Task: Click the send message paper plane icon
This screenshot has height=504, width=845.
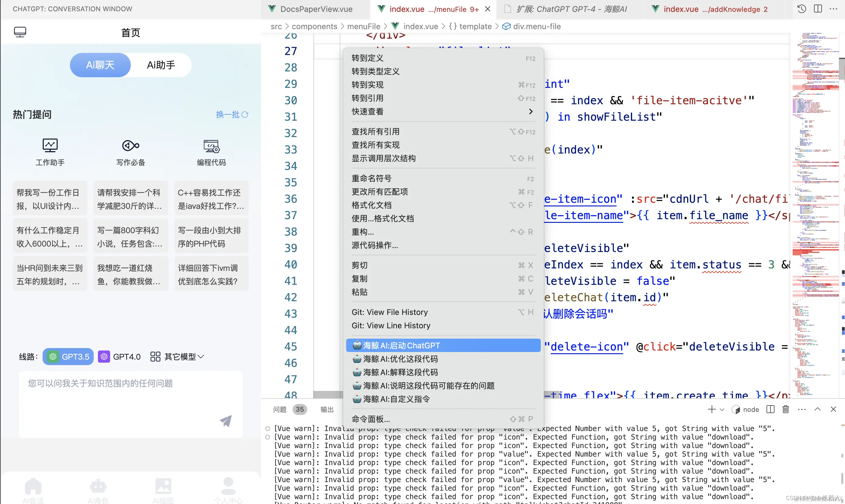Action: click(226, 420)
